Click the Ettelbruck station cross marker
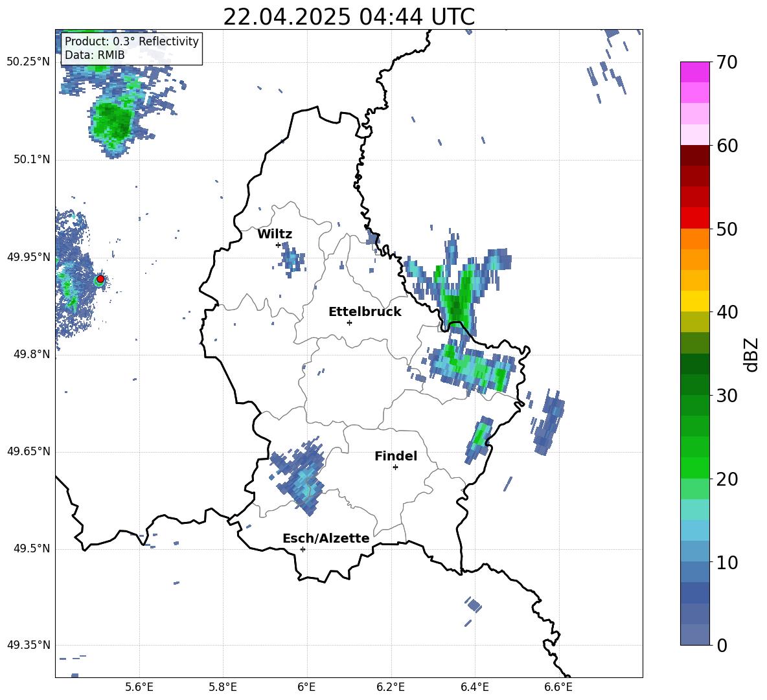 tap(349, 322)
